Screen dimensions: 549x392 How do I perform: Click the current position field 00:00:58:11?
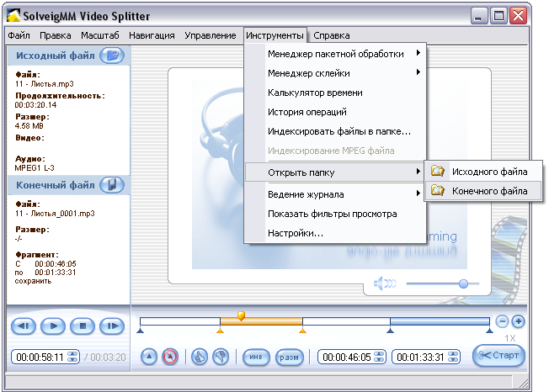pos(40,357)
